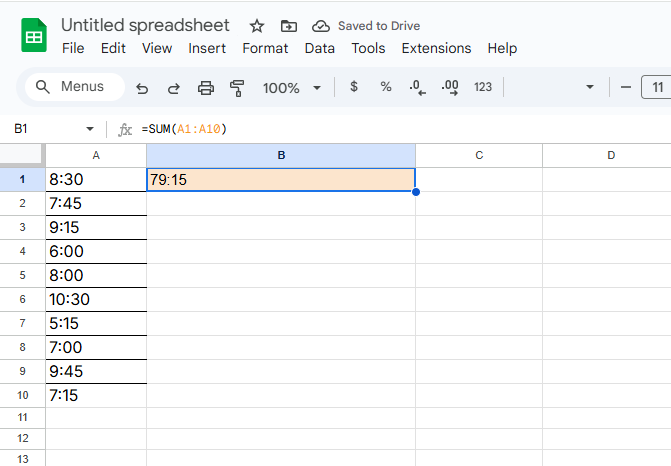Screen dimensions: 671x466
Task: Open the Google Sheets home icon
Action: pyautogui.click(x=34, y=36)
